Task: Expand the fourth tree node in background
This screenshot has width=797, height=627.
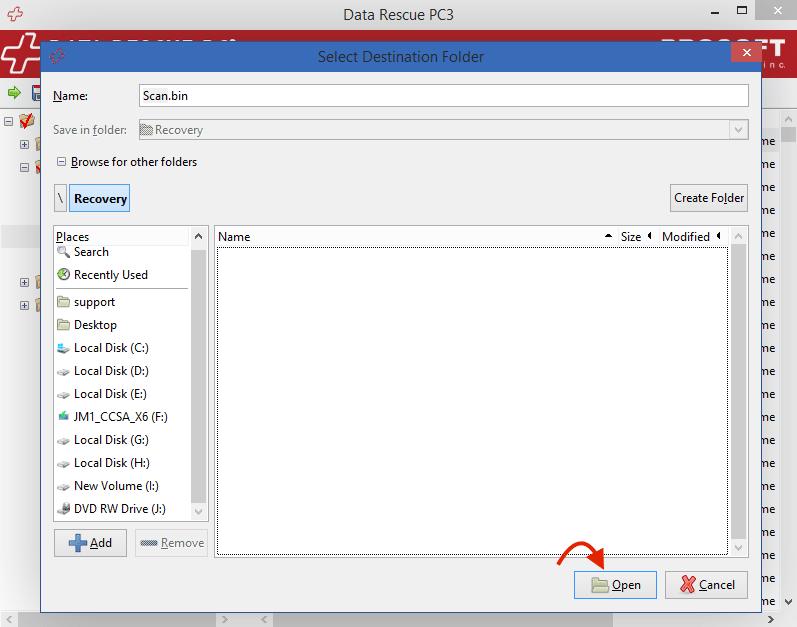Action: coord(24,282)
